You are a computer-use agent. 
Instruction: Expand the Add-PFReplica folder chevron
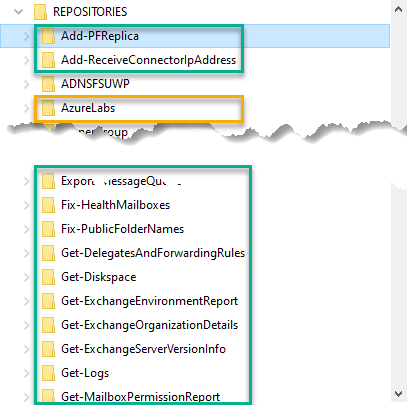click(x=27, y=36)
